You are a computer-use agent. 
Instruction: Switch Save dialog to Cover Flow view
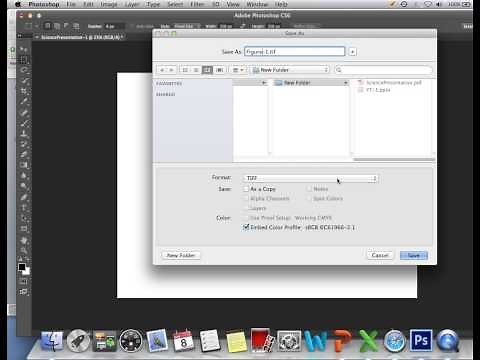pyautogui.click(x=219, y=70)
